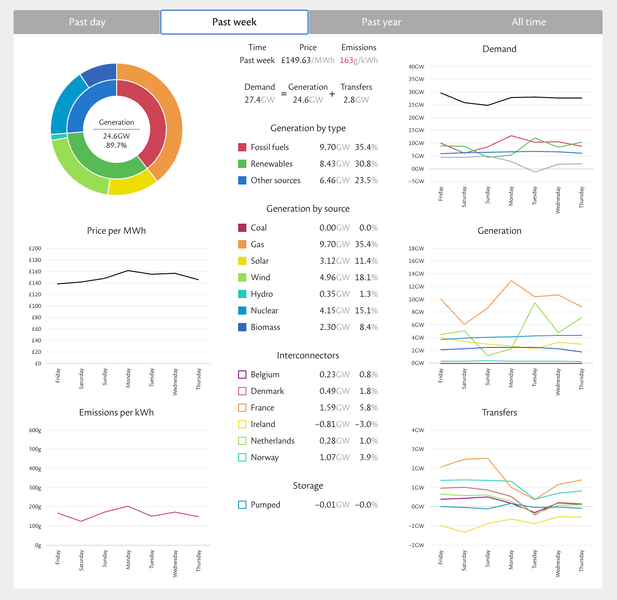This screenshot has width=617, height=600.
Task: Click the Norway interconnector outline box
Action: click(x=242, y=457)
